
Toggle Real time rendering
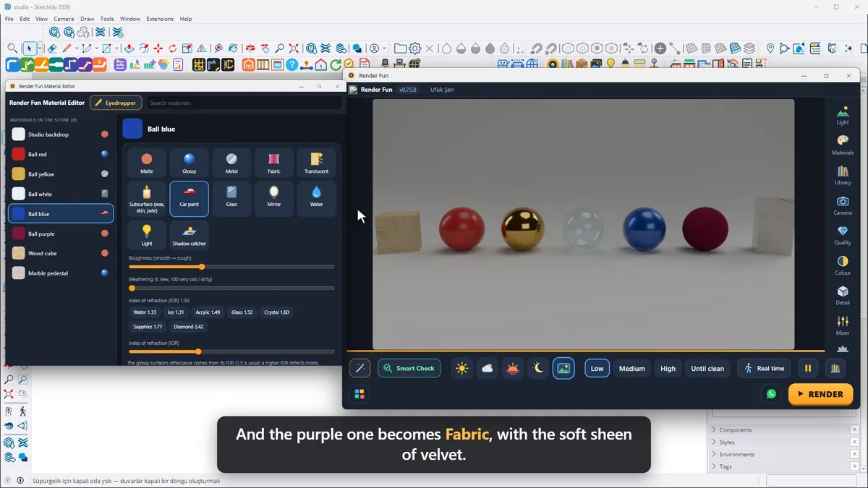click(x=764, y=368)
